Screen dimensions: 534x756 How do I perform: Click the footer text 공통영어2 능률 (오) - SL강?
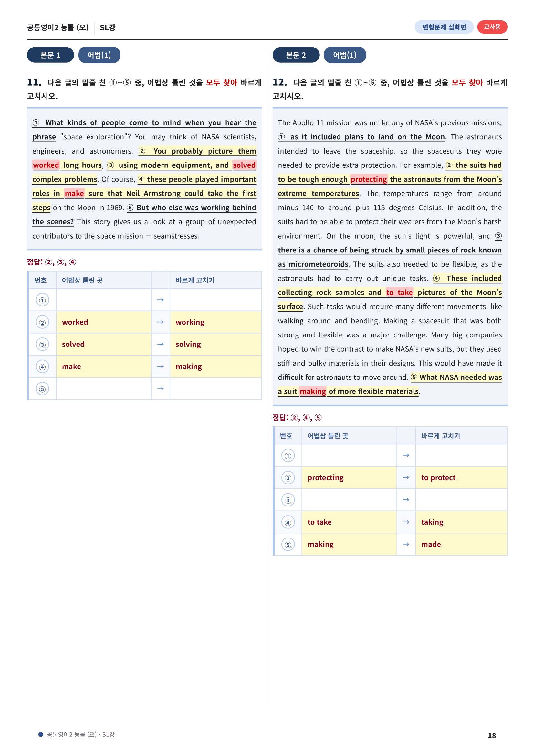tap(81, 734)
